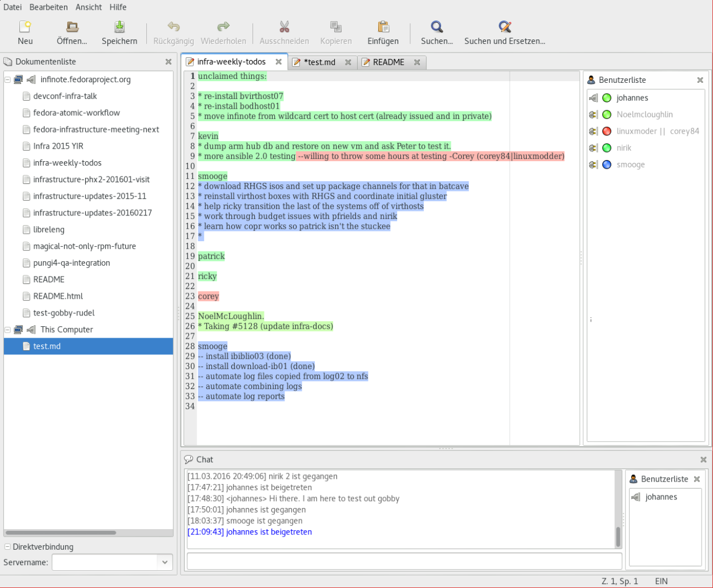Image resolution: width=713 pixels, height=588 pixels.
Task: Select the pungi4-qa-integration document
Action: (x=71, y=263)
